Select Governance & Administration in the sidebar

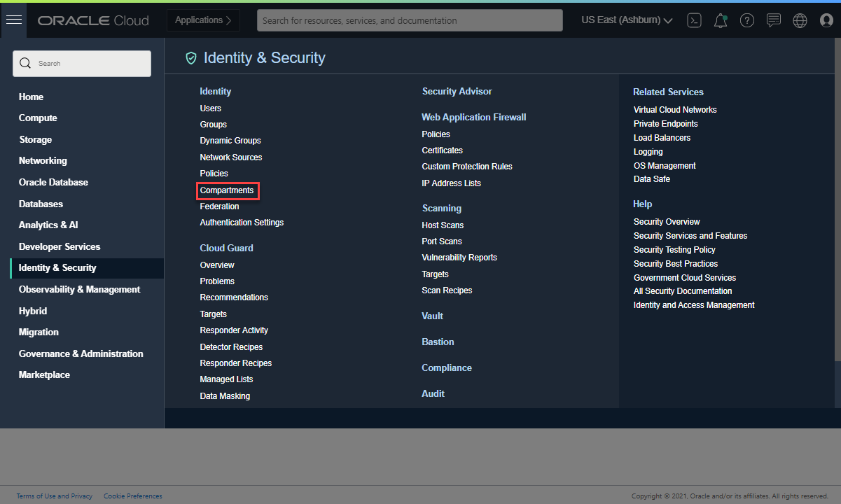coord(81,353)
